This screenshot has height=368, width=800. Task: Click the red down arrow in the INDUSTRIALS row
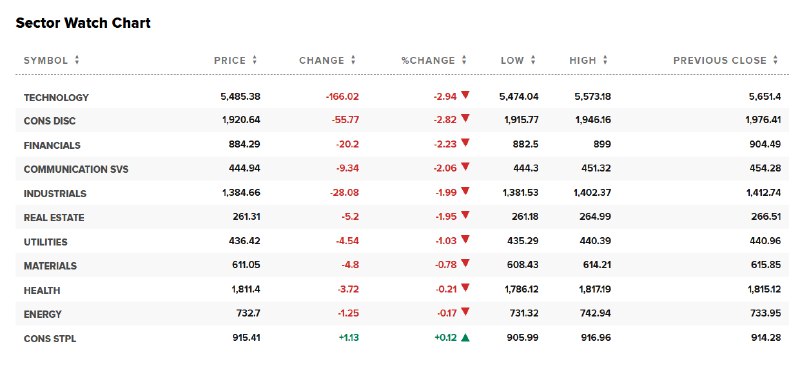click(465, 191)
